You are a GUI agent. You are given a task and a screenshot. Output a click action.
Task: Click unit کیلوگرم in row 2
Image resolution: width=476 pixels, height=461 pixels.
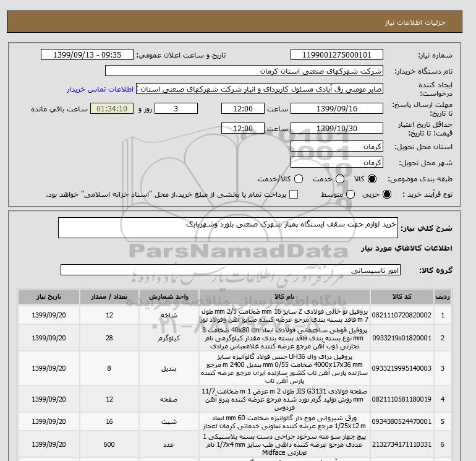169,338
